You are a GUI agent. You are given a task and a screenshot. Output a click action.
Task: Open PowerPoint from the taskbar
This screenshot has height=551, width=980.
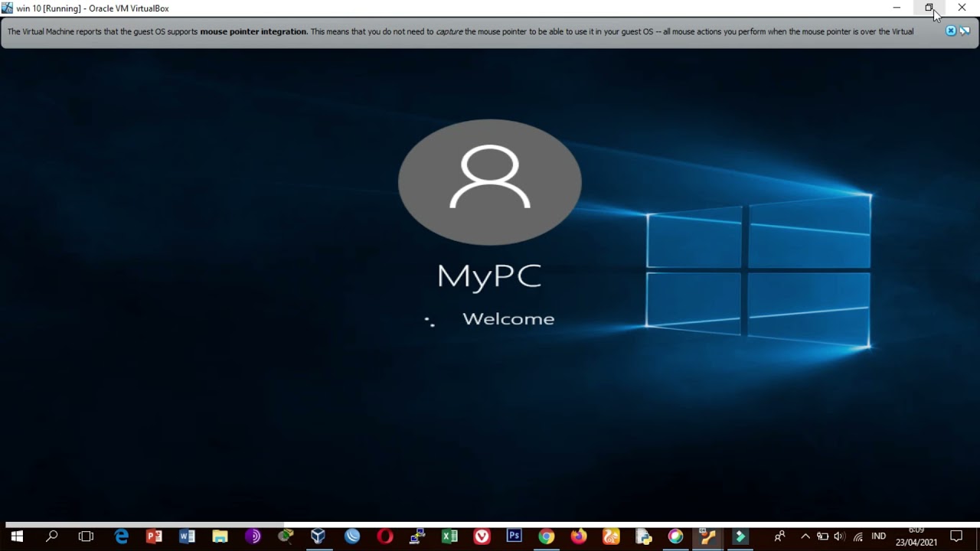click(x=154, y=536)
